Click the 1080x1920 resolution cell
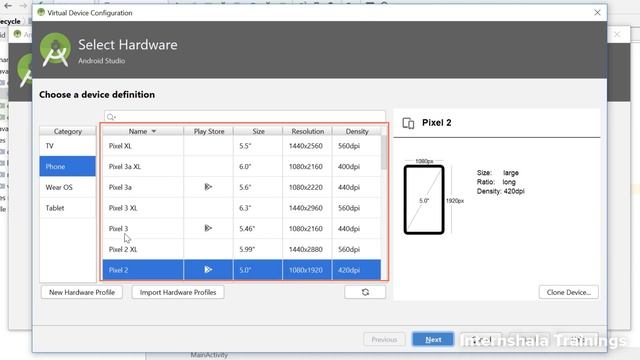Image resolution: width=640 pixels, height=360 pixels. point(306,270)
